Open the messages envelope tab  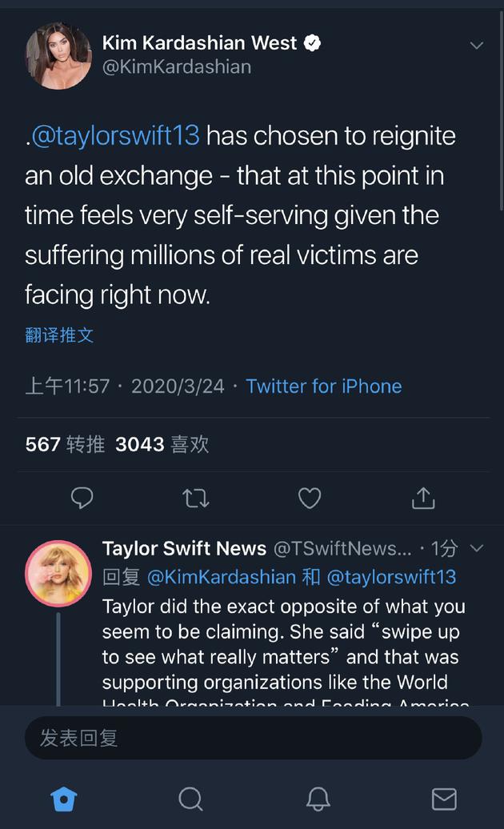(x=444, y=799)
